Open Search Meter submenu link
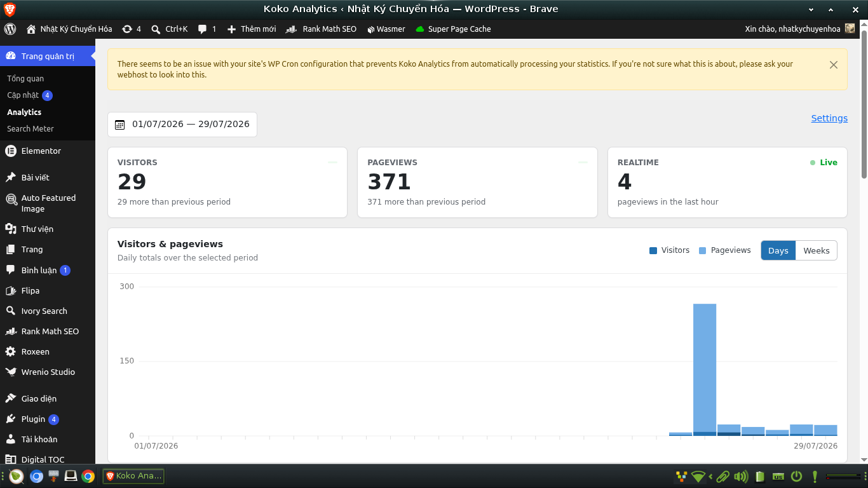Screen dimensions: 868x488 31,128
